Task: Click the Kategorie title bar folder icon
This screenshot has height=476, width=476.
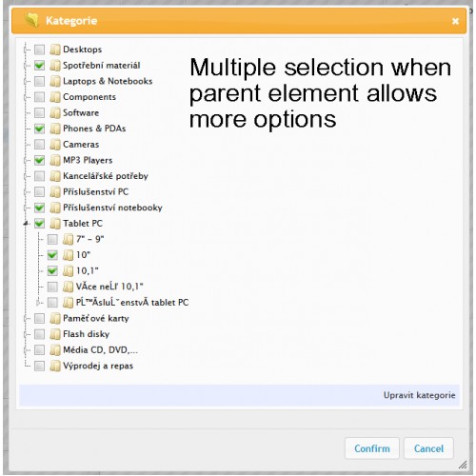Action: (31, 21)
